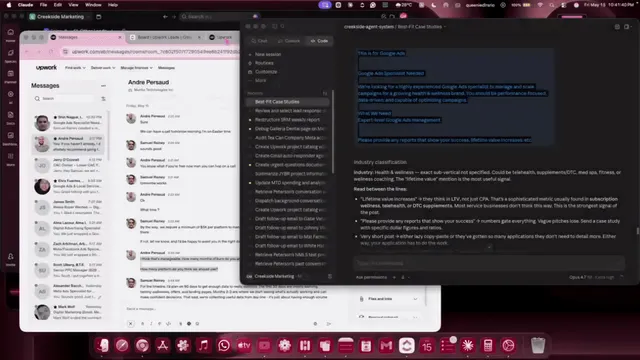Open Restructure SRM weekly report session
The height and width of the screenshot is (360, 640).
click(x=287, y=120)
